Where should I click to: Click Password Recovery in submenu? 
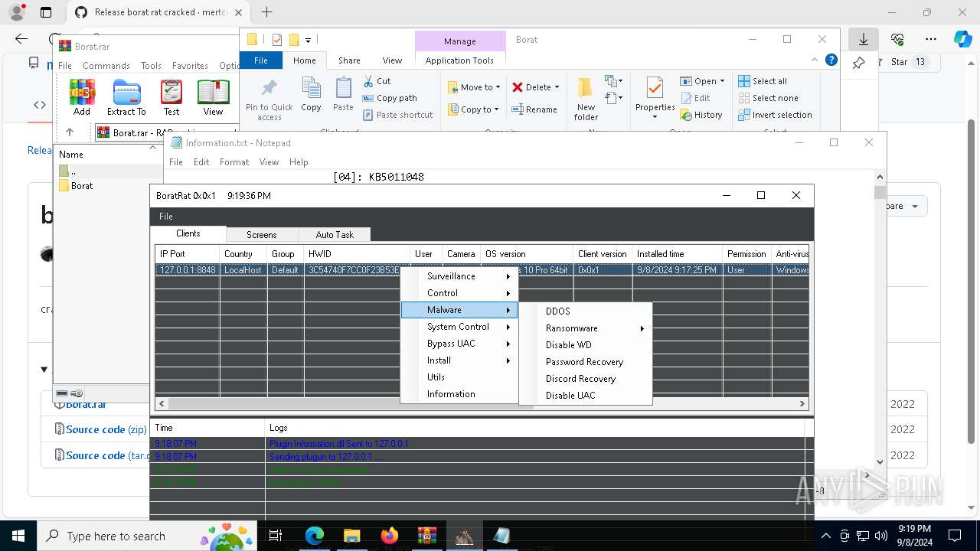(x=586, y=362)
